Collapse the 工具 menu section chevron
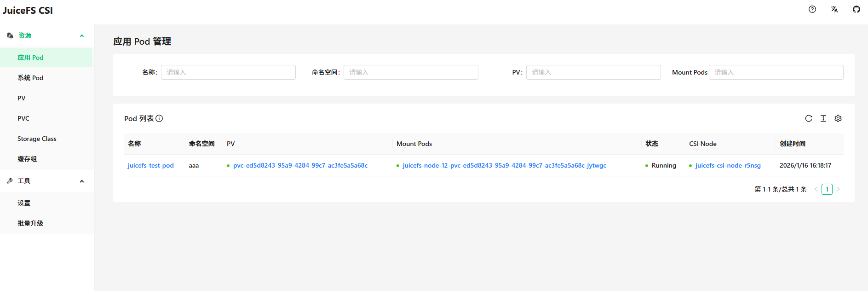This screenshot has width=868, height=291. point(82,181)
